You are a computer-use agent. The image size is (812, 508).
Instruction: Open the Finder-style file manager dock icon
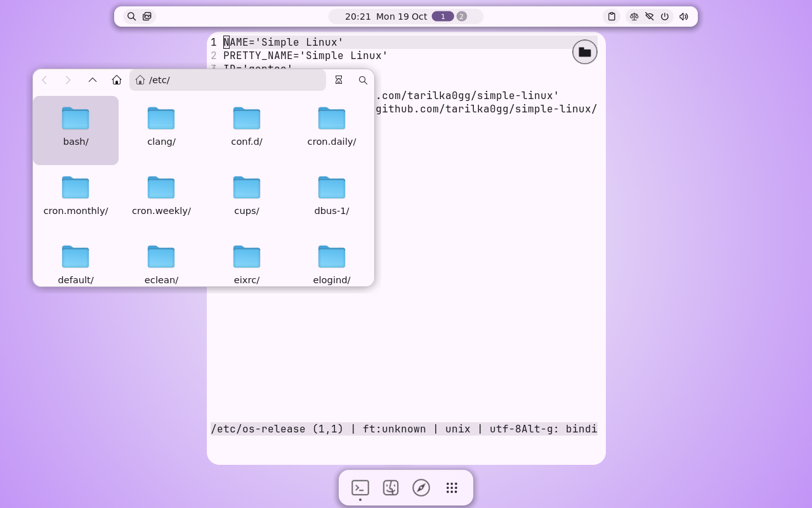pyautogui.click(x=391, y=488)
